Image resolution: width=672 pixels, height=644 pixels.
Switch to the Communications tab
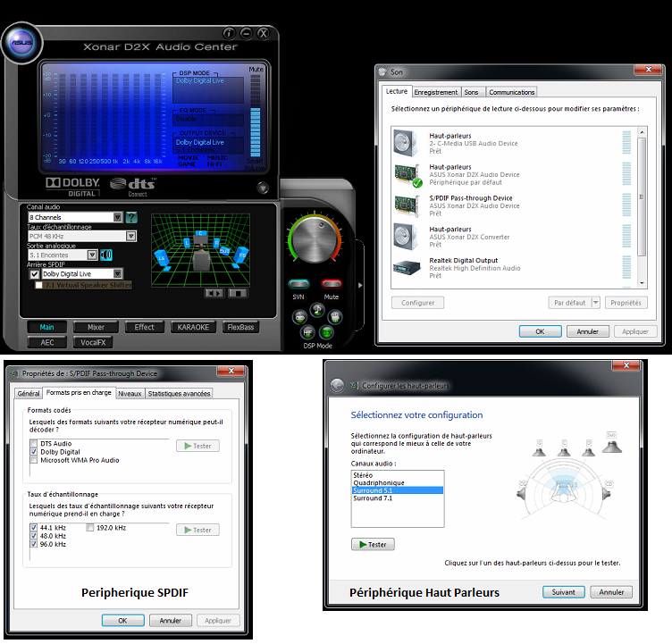(x=512, y=92)
